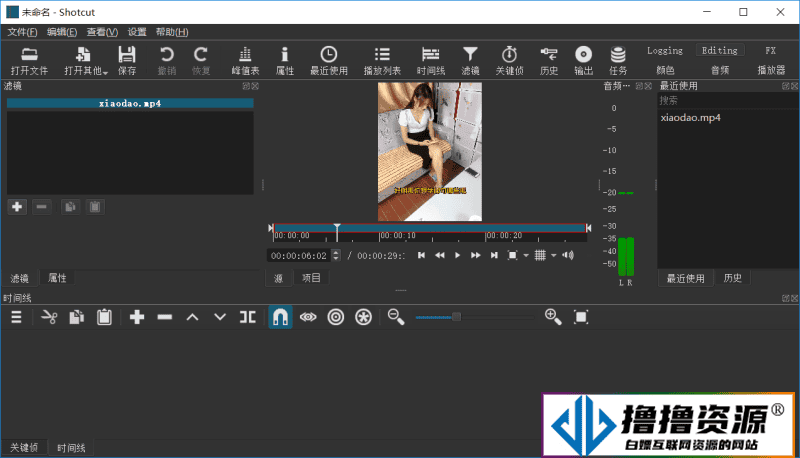Open the 属性 properties icon in toolbar

click(x=285, y=60)
